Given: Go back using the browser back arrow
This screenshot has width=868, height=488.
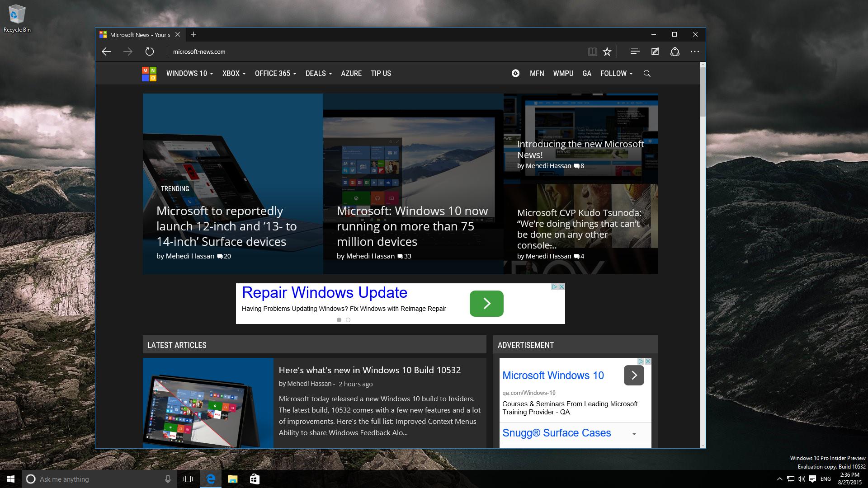Looking at the screenshot, I should (x=106, y=52).
